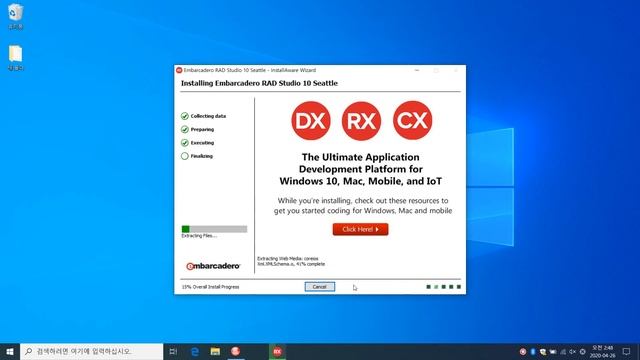Viewport: 640px width, 360px height.
Task: Click 'Executing' step label
Action: 202,143
